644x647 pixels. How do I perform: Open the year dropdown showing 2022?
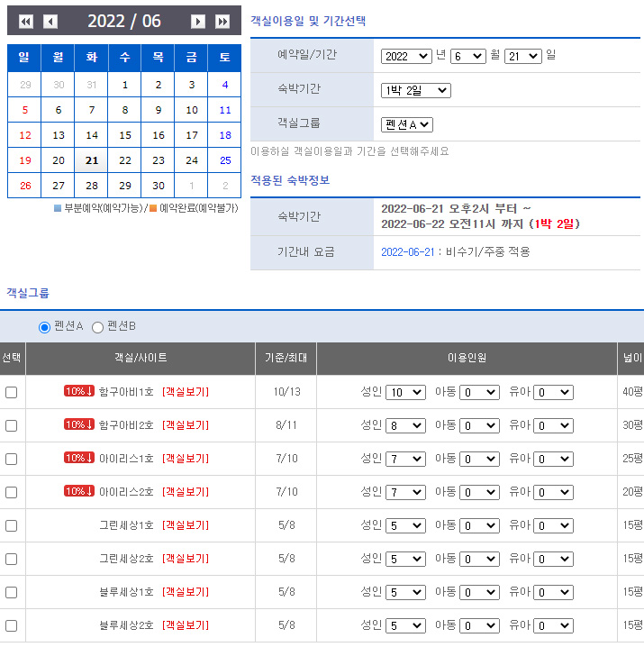[x=406, y=56]
